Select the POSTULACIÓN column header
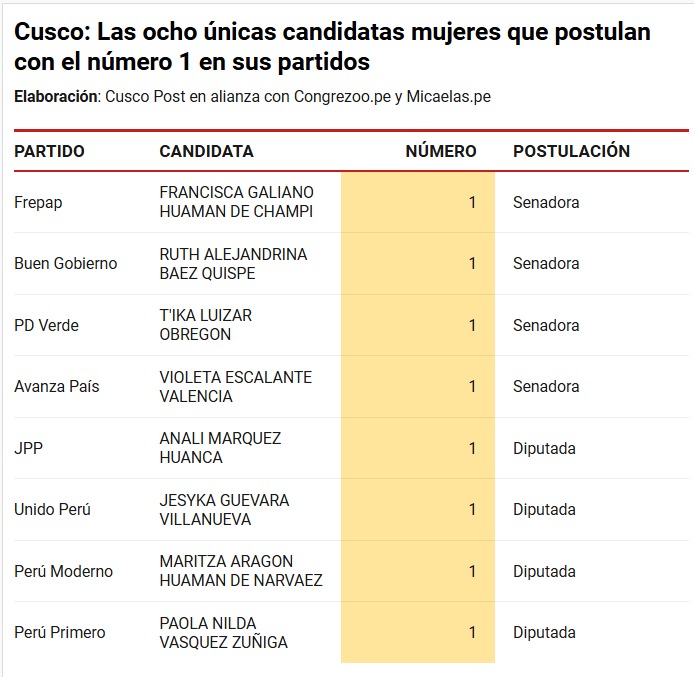Image resolution: width=694 pixels, height=677 pixels. point(571,151)
